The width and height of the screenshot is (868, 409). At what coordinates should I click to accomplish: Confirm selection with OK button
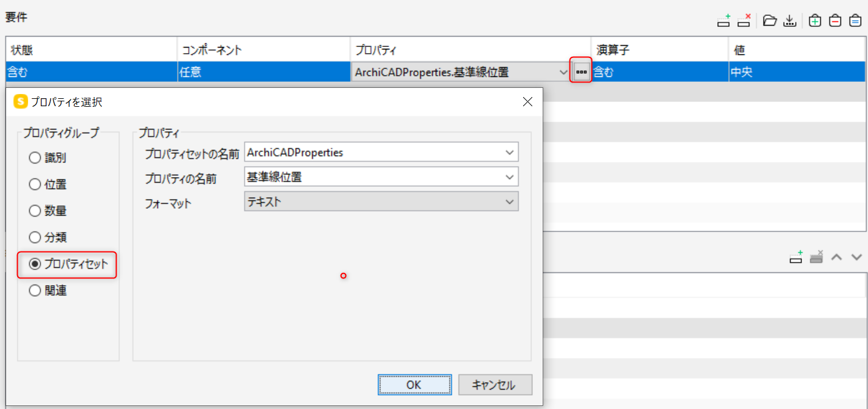pyautogui.click(x=414, y=385)
